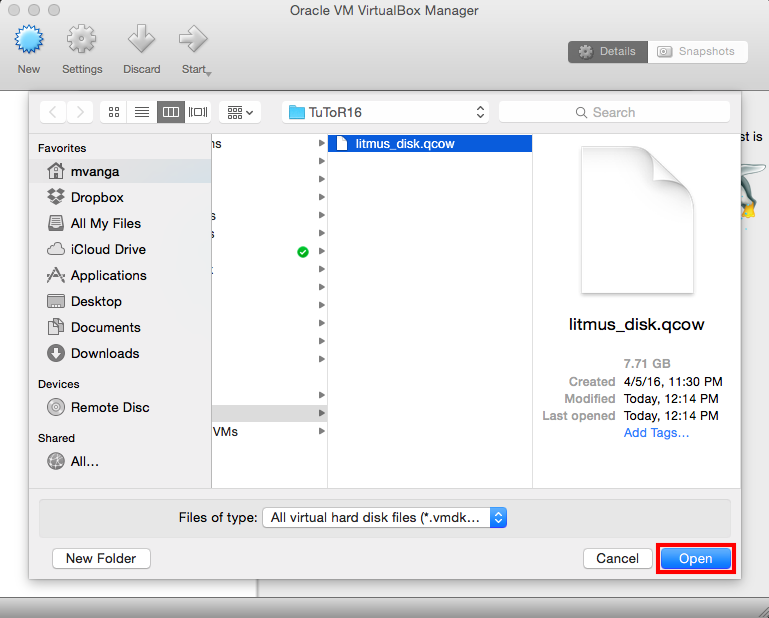
Task: Click the iCloud Drive cloud icon
Action: pyautogui.click(x=56, y=249)
